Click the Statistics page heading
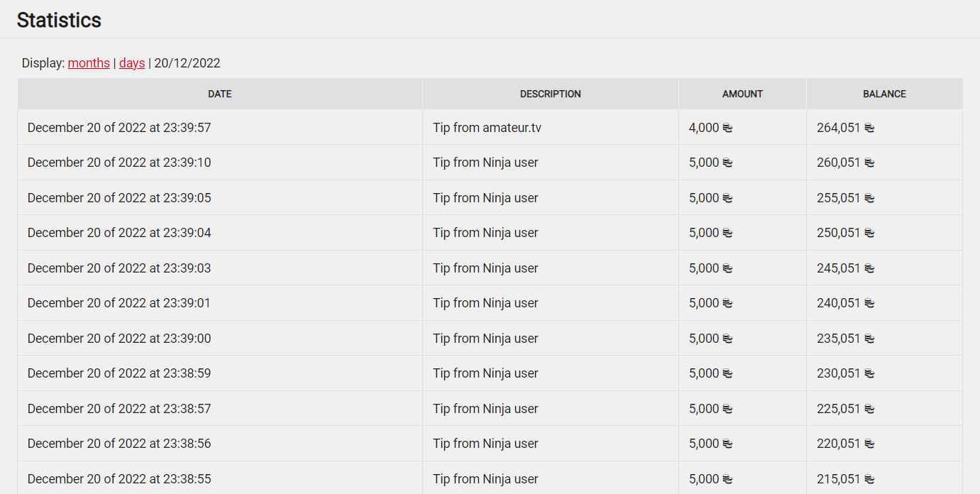 tap(59, 20)
